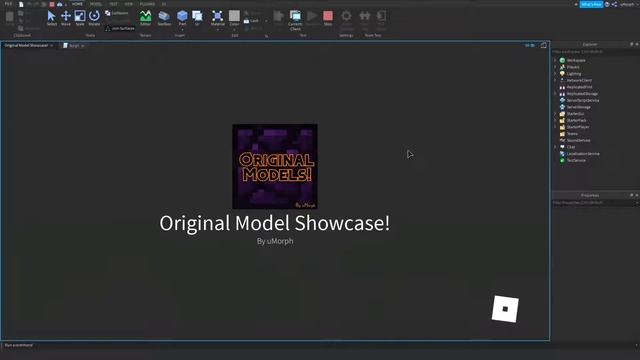640x360 pixels.
Task: Activate the Move tool
Action: [65, 18]
